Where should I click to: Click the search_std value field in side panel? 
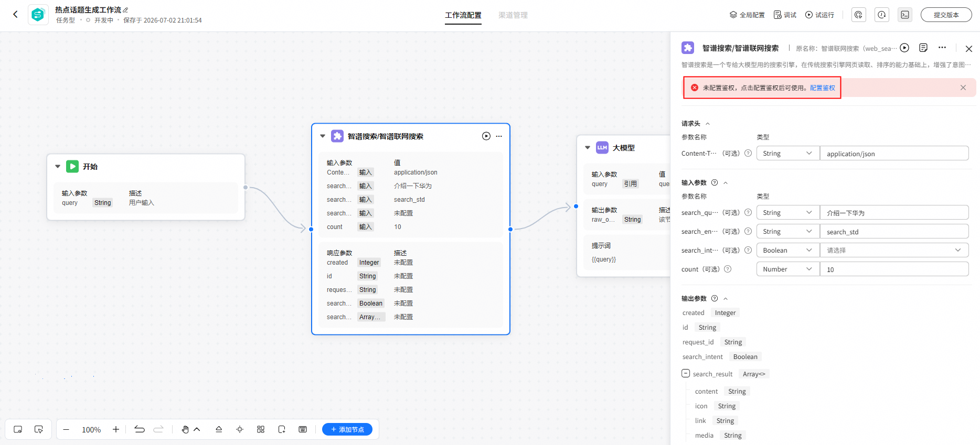[894, 231]
